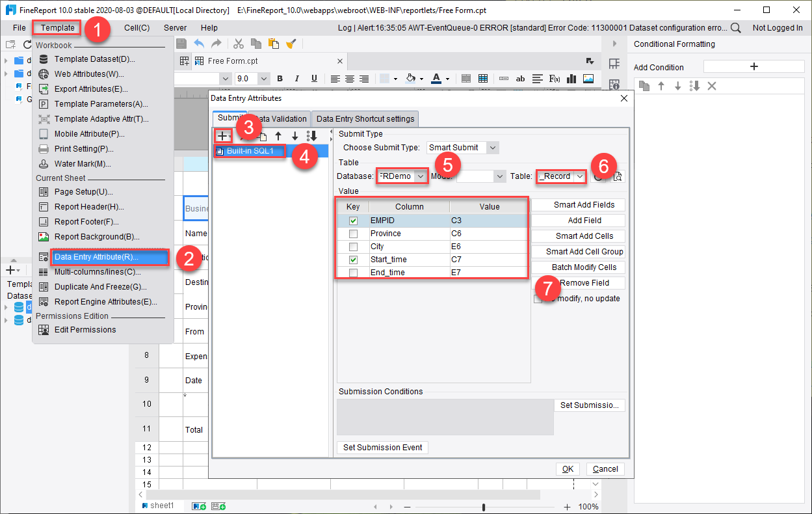Uncheck the EMPID key checkbox
Viewport: 812px width, 514px height.
click(353, 221)
